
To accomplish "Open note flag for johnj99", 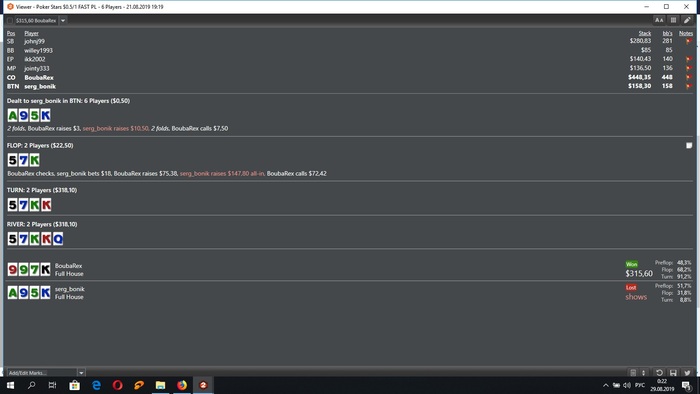I will (688, 41).
